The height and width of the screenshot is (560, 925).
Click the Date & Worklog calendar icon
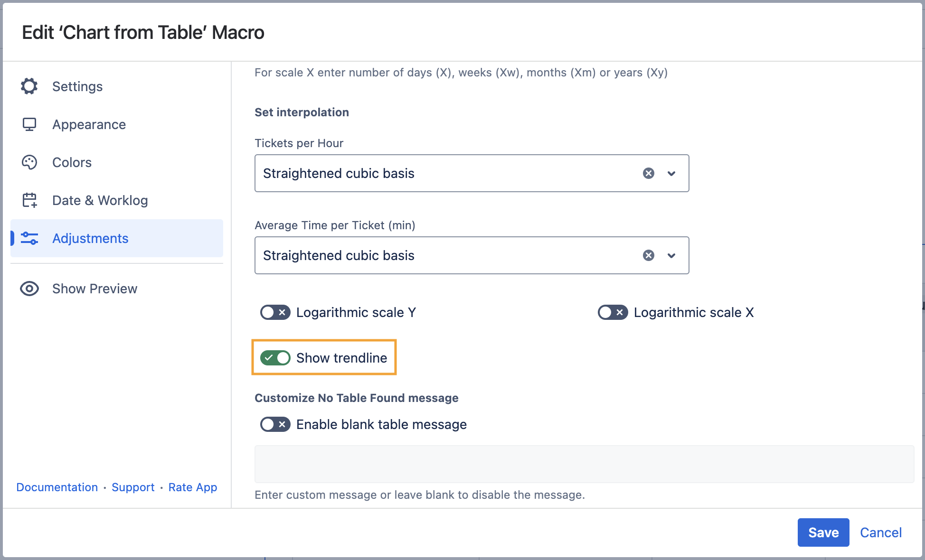[29, 200]
